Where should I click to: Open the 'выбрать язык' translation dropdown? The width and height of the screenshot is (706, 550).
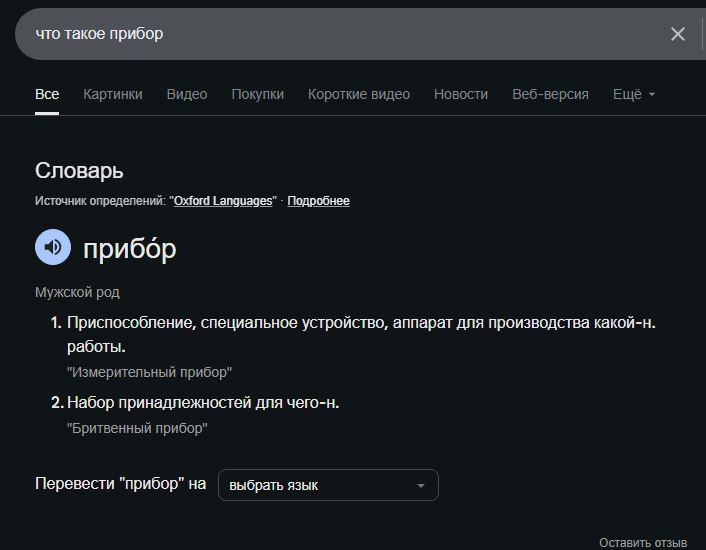click(328, 485)
